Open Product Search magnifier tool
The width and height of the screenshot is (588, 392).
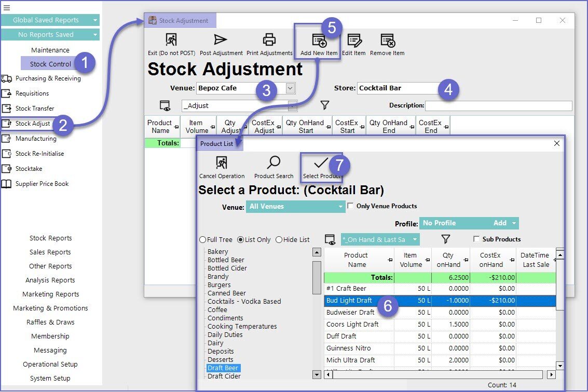pos(274,163)
